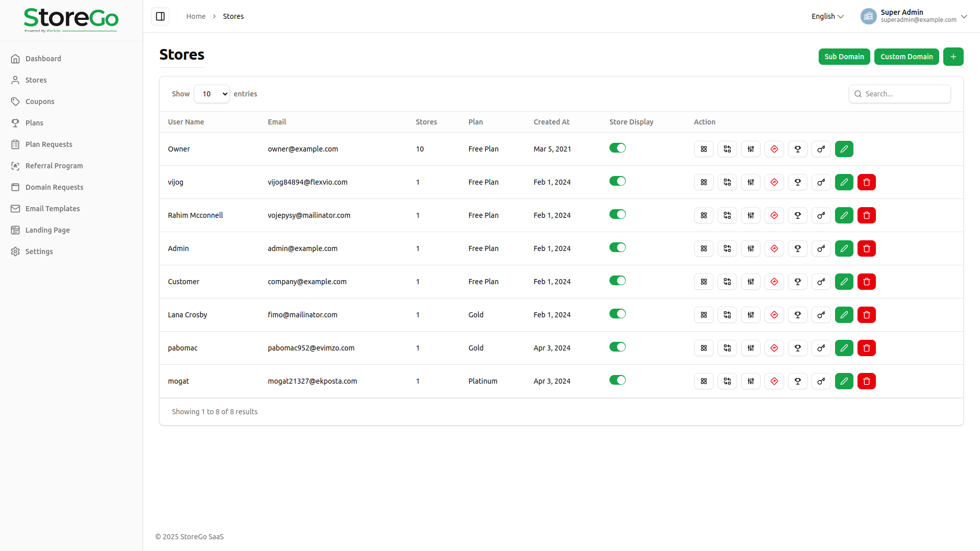Click the trophy plan icon in Owner's row

click(797, 149)
